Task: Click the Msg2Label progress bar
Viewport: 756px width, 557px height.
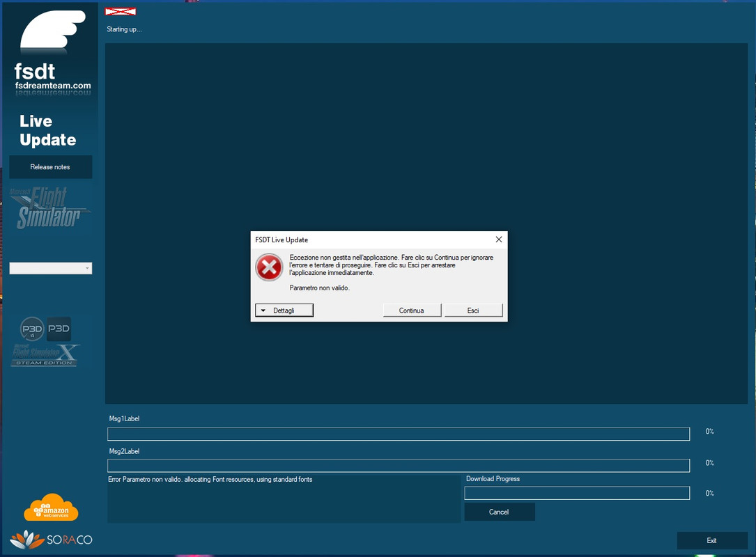Action: [x=399, y=466]
